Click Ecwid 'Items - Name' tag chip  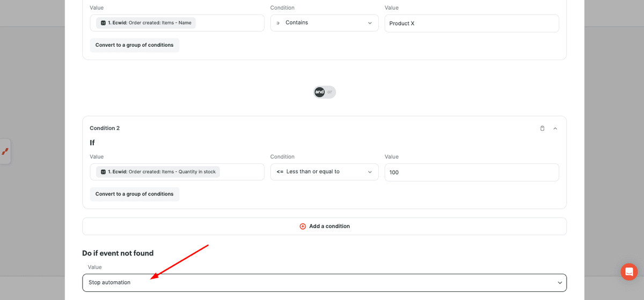pyautogui.click(x=146, y=23)
